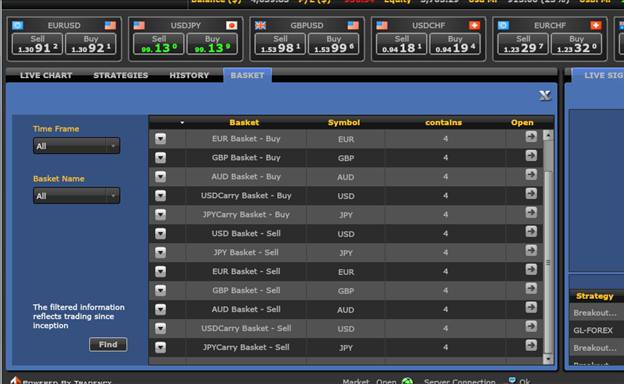Image resolution: width=624 pixels, height=384 pixels.
Task: Open the GBP Basket - Sell arrow icon
Action: pyautogui.click(x=531, y=288)
